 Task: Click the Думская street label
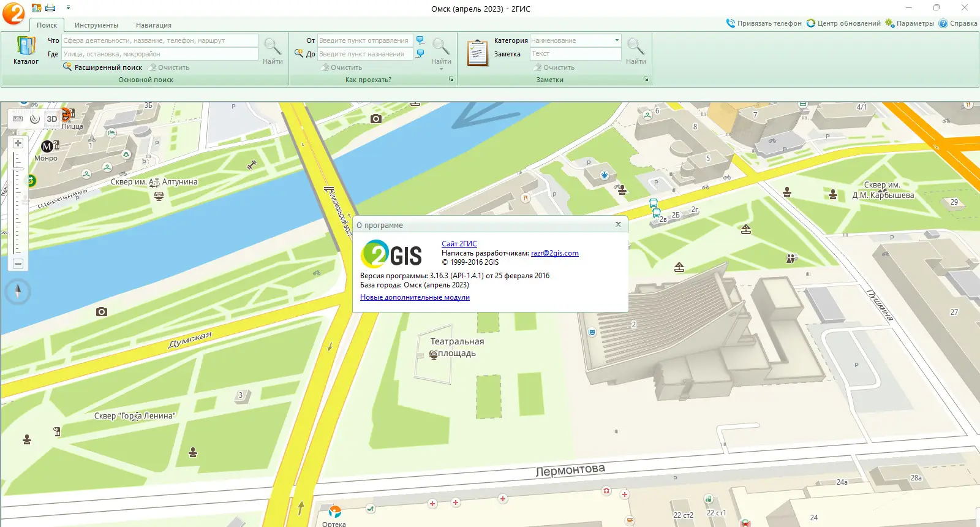(190, 339)
